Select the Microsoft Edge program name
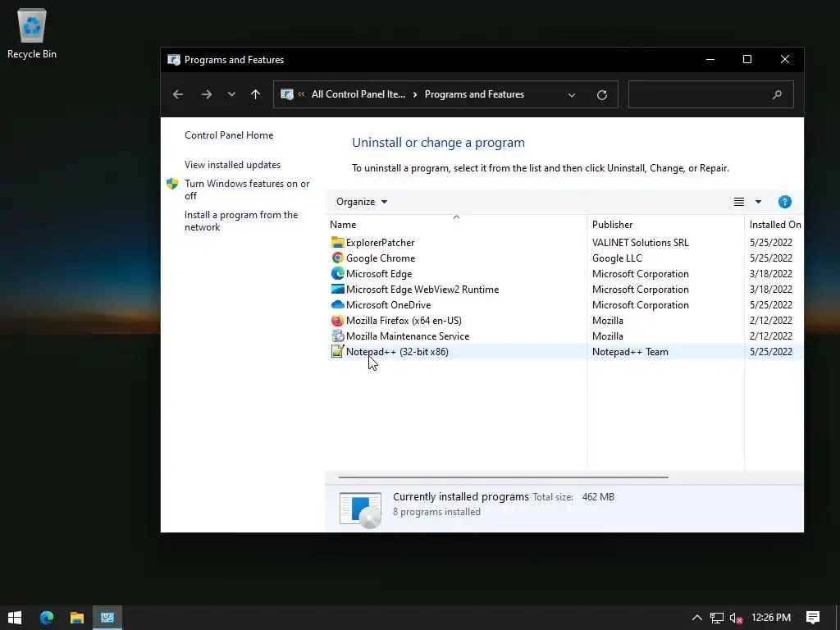Screen dimensions: 840x630 [x=379, y=273]
